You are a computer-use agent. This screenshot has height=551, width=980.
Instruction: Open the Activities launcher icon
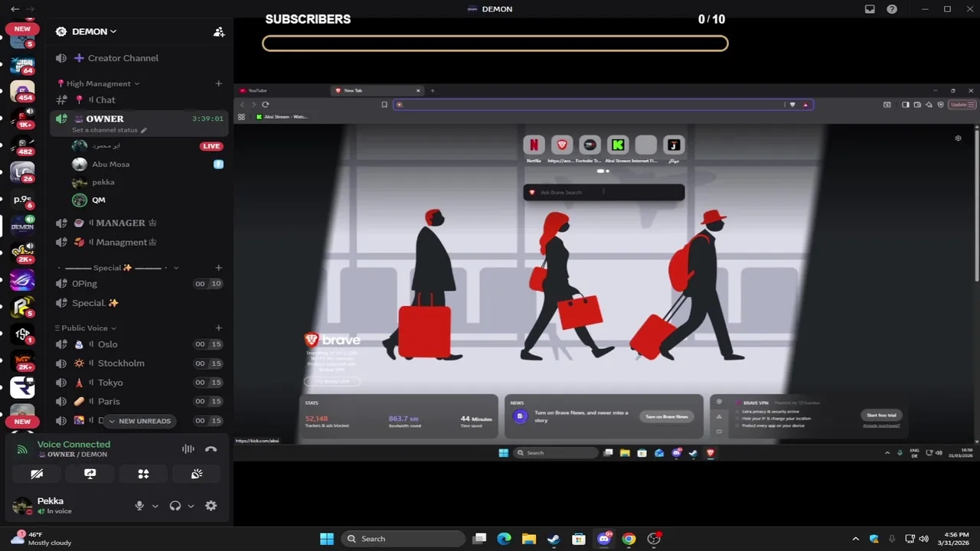coord(143,474)
